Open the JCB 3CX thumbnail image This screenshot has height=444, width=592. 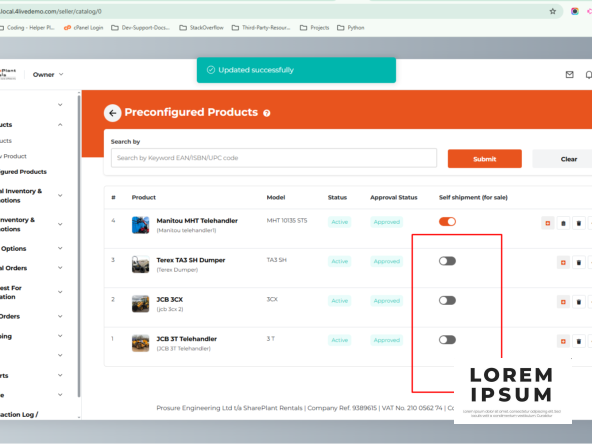tap(140, 304)
